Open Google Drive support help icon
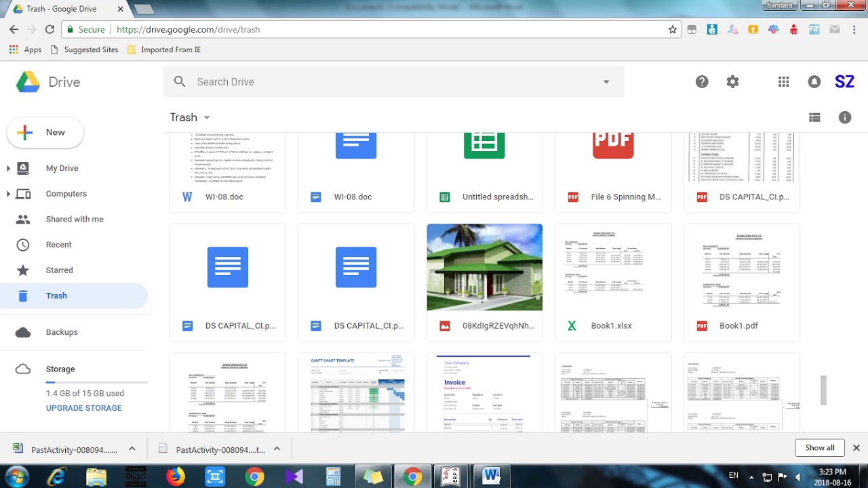The image size is (868, 488). tap(702, 82)
